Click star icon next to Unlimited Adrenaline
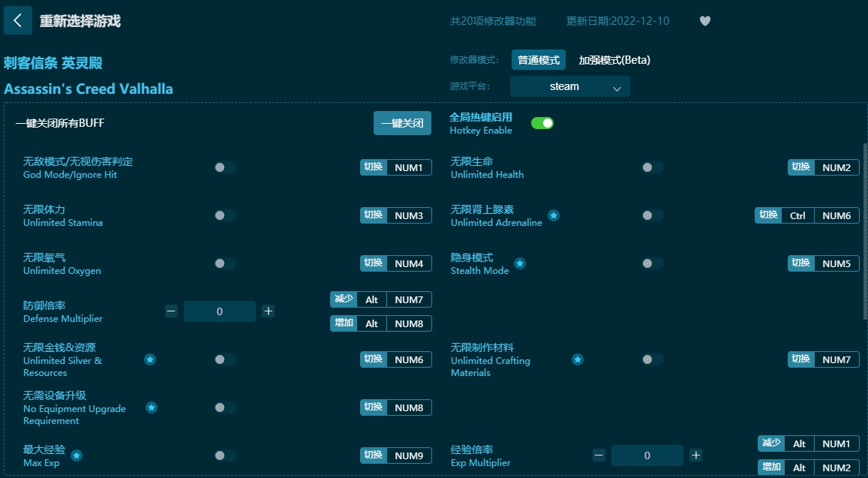The height and width of the screenshot is (478, 868). click(x=554, y=215)
